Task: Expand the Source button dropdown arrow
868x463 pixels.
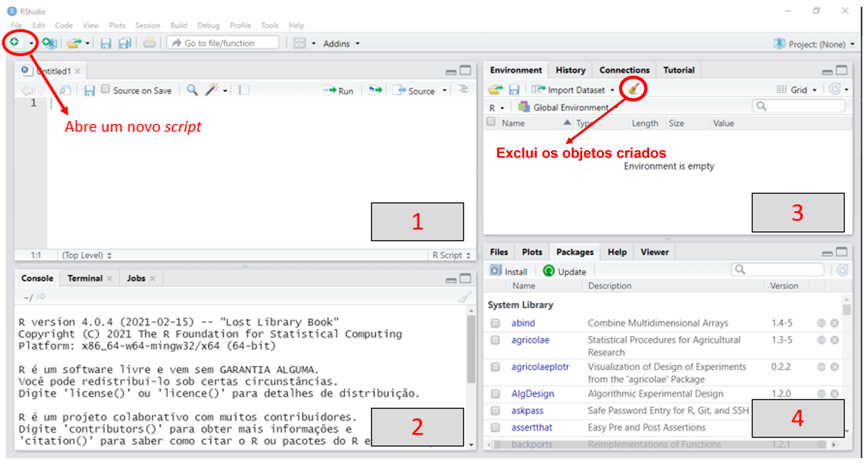Action: point(445,91)
